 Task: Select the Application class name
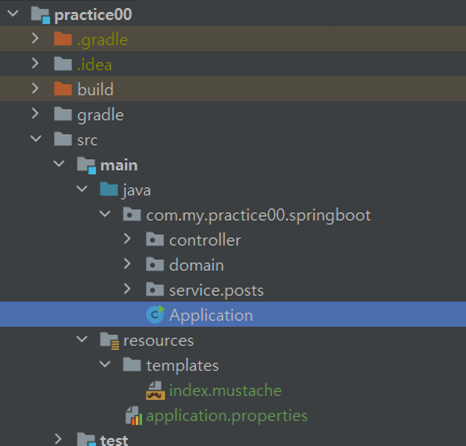211,315
